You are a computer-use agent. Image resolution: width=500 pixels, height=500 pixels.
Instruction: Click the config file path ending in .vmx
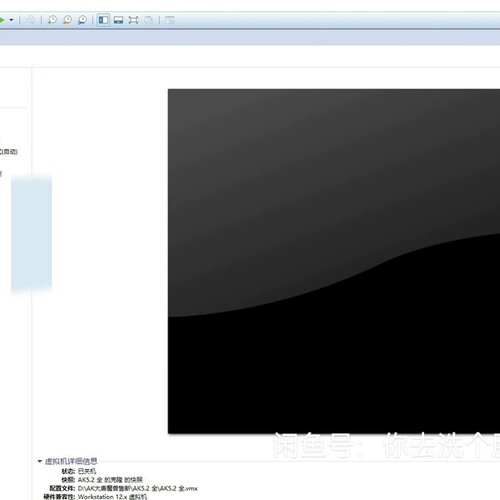point(138,488)
